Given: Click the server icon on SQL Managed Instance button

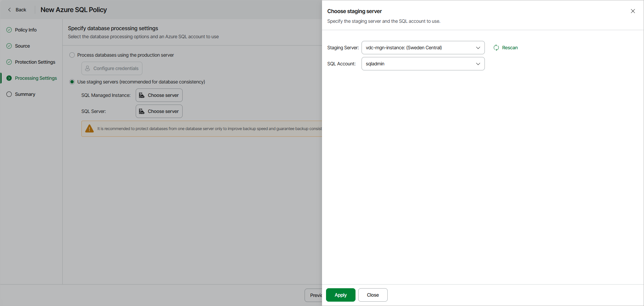Looking at the screenshot, I should pyautogui.click(x=142, y=95).
